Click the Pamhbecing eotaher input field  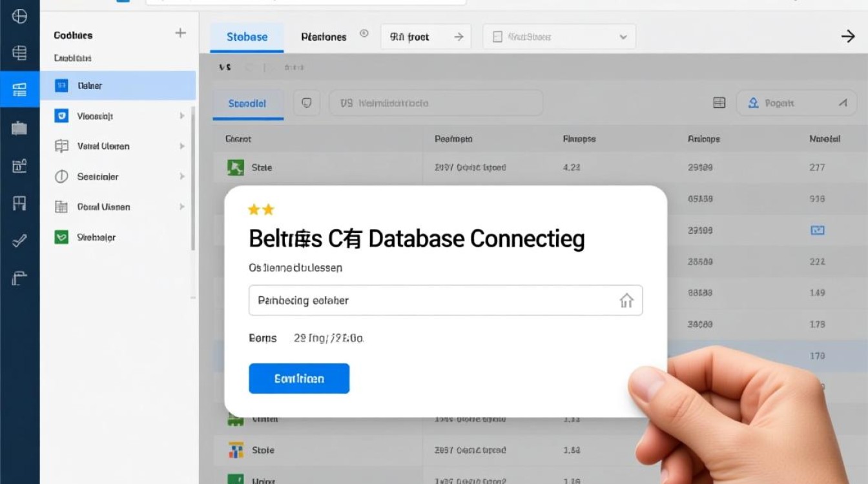tap(446, 301)
